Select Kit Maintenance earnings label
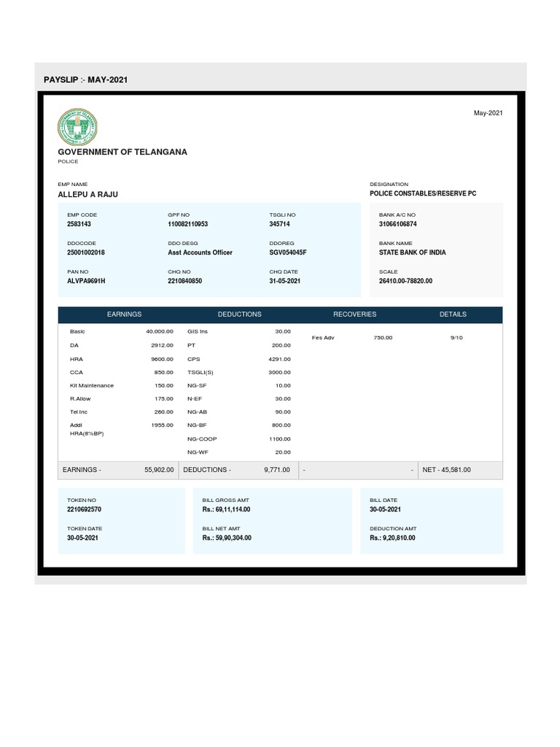560x747 pixels. click(92, 386)
